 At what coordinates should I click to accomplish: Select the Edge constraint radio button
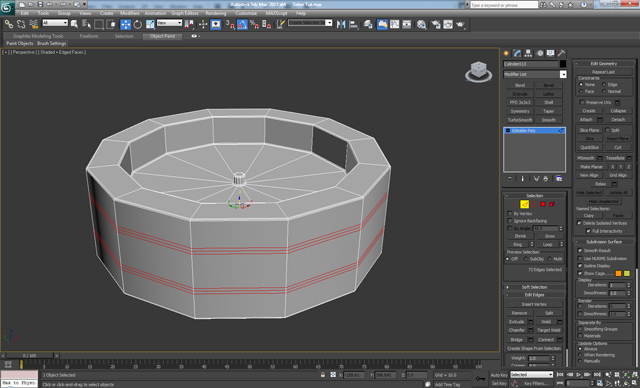pyautogui.click(x=604, y=84)
